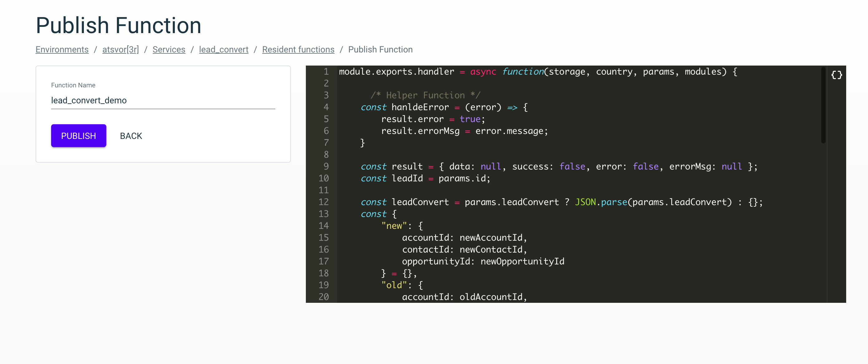Screen dimensions: 868x364
Task: Click the BACK button
Action: coord(131,135)
